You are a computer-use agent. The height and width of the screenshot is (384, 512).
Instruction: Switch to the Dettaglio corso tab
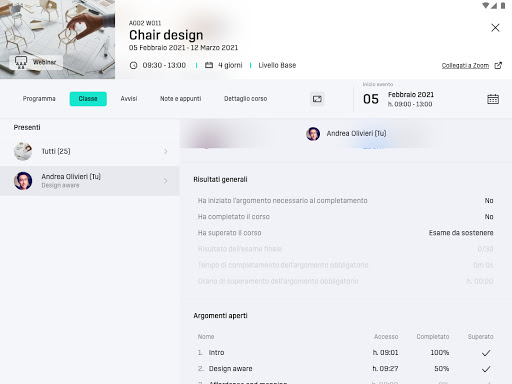click(245, 99)
